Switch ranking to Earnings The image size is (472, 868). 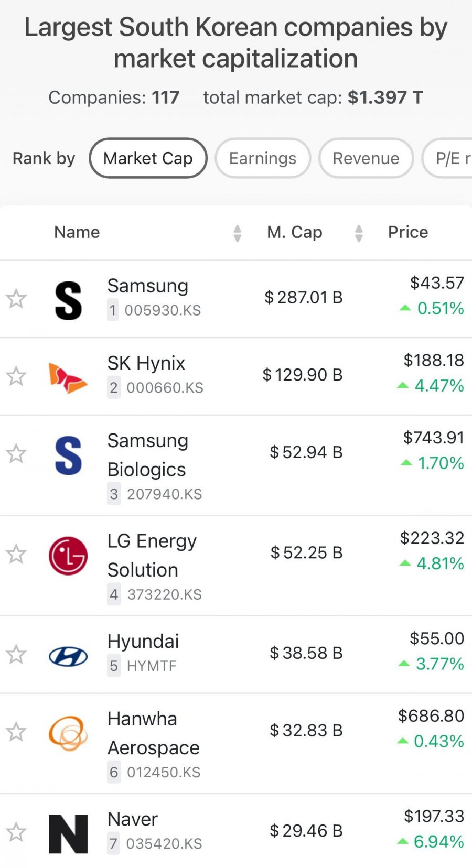[x=263, y=158]
